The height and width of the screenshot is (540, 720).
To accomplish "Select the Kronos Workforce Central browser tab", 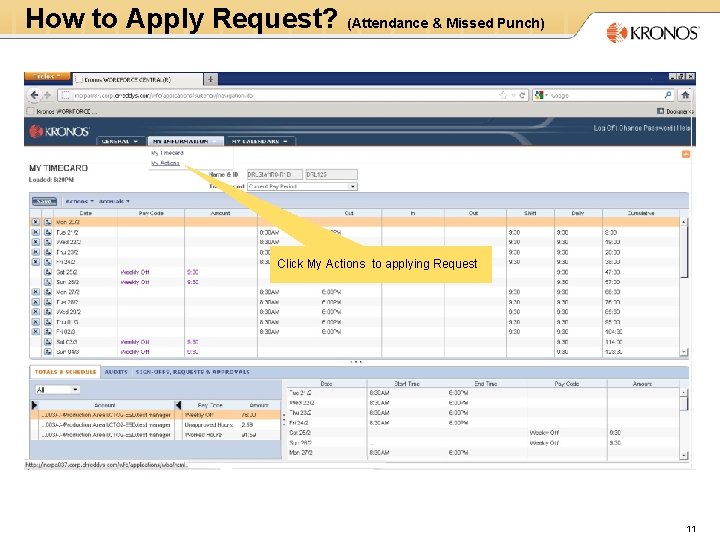I will [138, 79].
